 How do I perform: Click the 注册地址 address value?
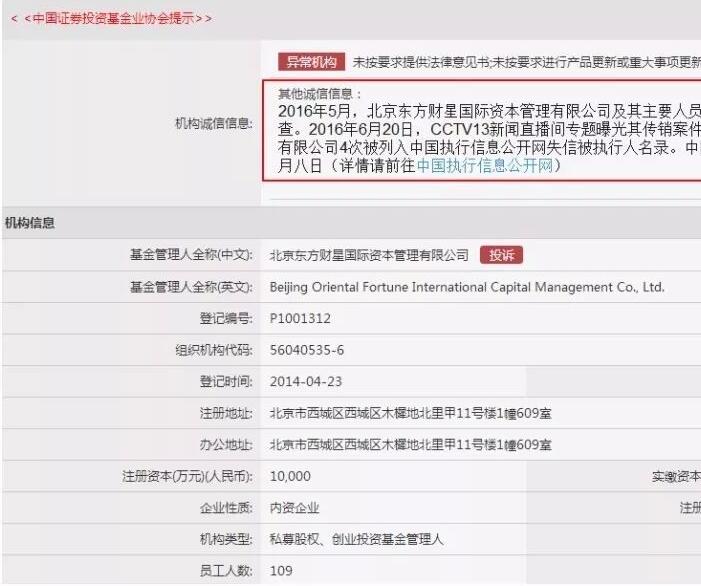pos(410,413)
